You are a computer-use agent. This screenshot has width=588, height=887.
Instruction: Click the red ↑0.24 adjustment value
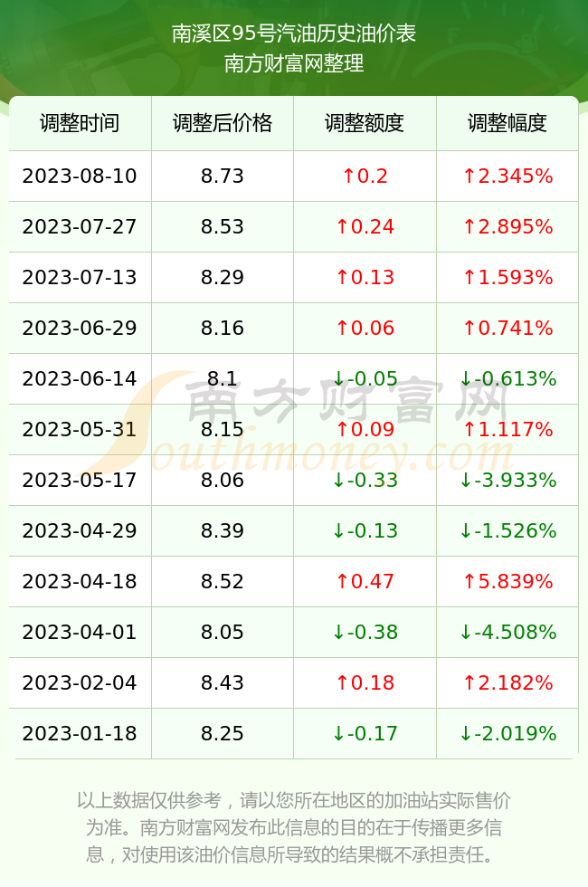tap(365, 227)
